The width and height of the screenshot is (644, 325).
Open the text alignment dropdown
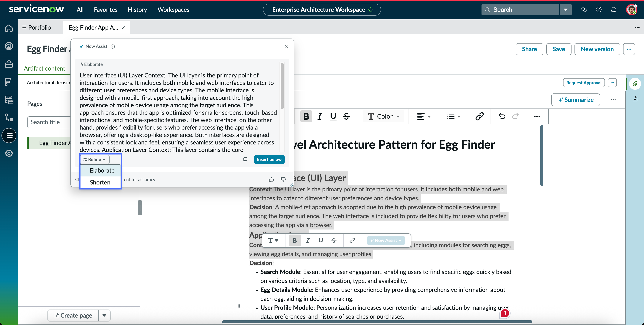[x=424, y=116]
